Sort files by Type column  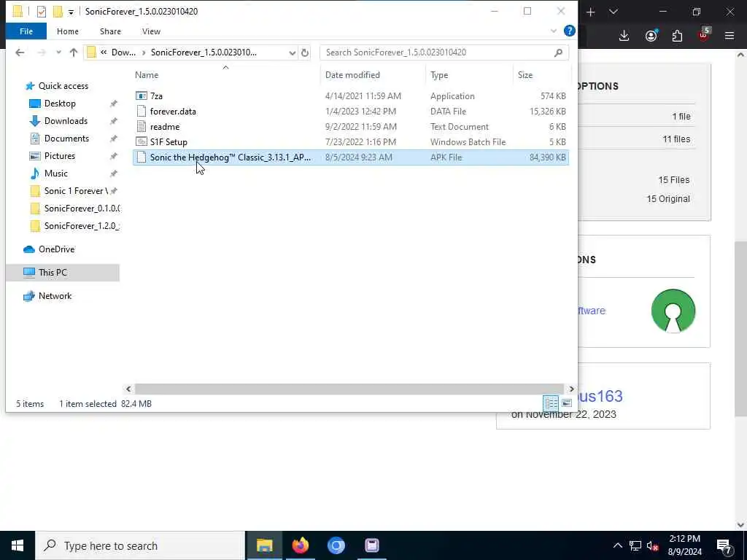[x=469, y=75]
